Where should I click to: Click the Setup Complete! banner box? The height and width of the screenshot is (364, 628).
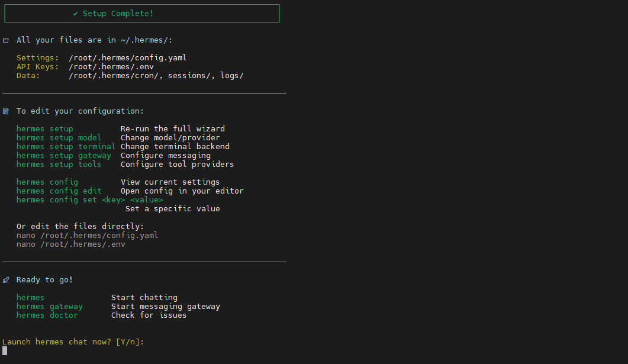[x=142, y=14]
